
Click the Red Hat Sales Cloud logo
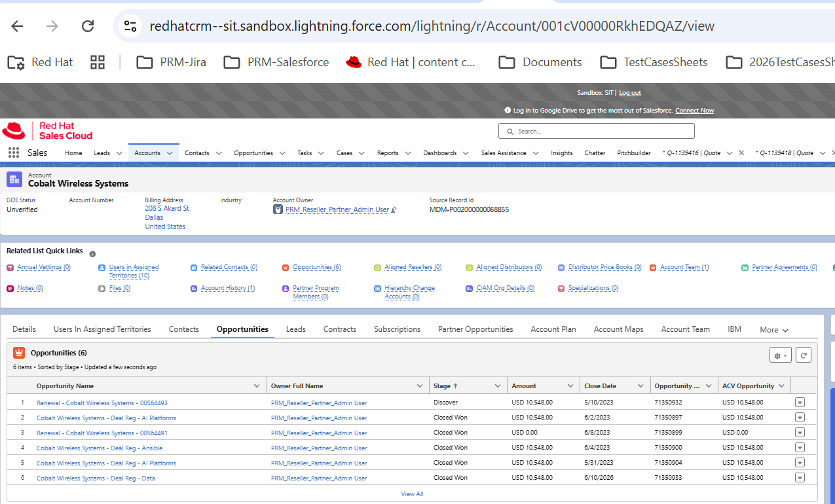click(47, 130)
